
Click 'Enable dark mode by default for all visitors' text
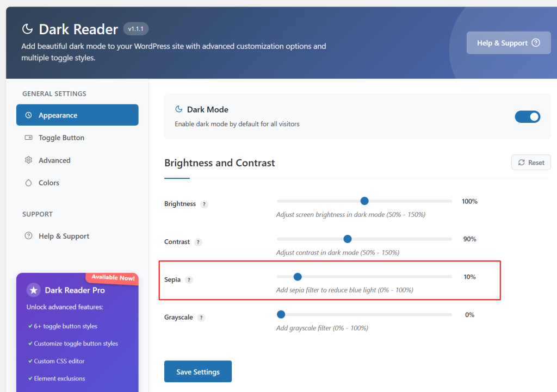point(237,124)
